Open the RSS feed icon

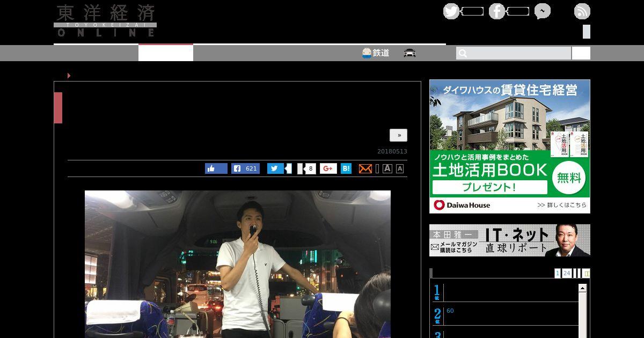pos(582,11)
